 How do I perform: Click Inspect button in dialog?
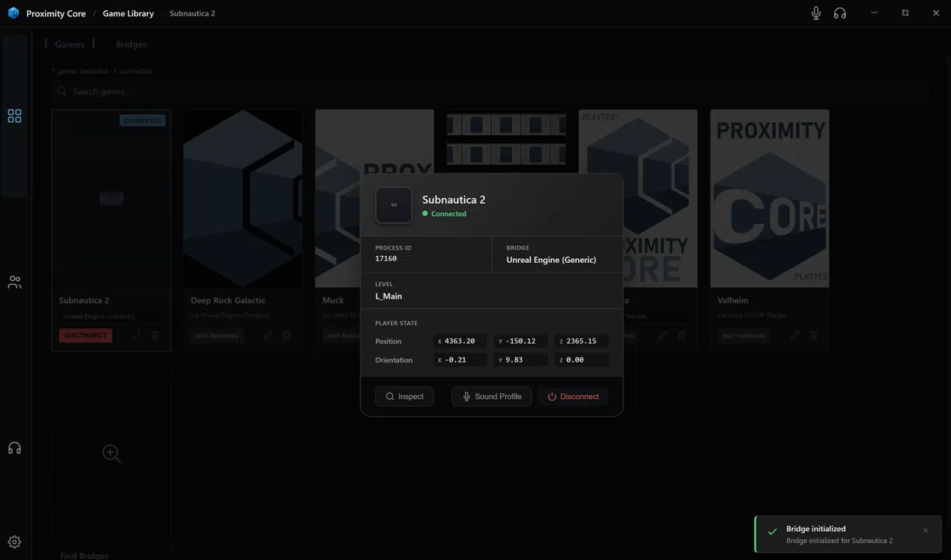tap(405, 397)
